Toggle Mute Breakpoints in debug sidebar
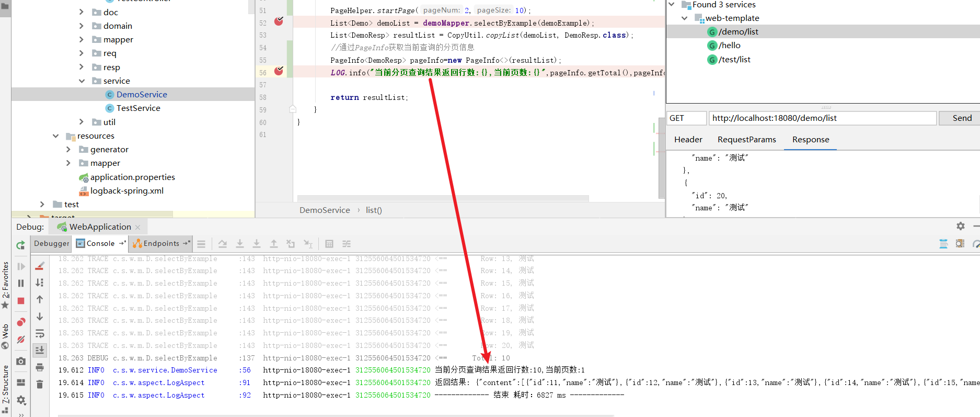Image resolution: width=980 pixels, height=417 pixels. (21, 340)
